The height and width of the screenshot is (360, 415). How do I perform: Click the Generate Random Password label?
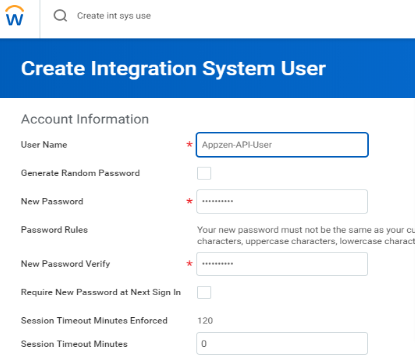[80, 173]
